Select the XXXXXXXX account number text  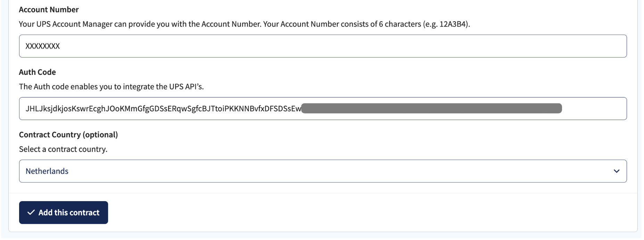click(43, 46)
